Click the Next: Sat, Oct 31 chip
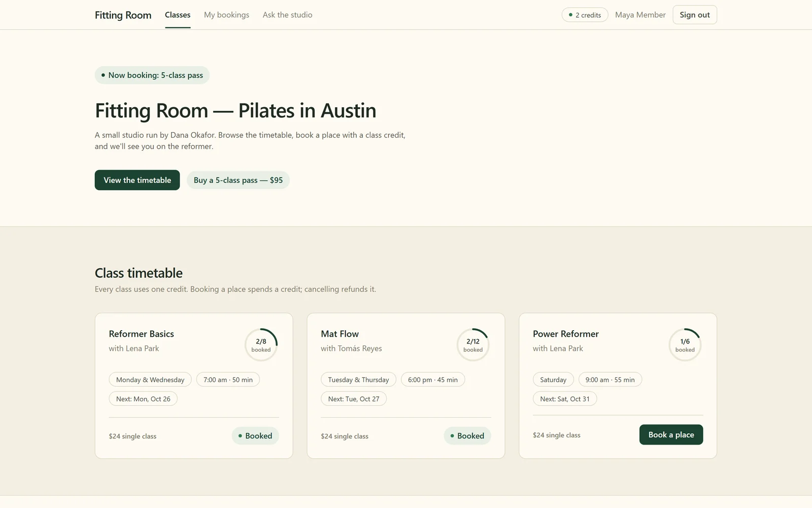 click(565, 399)
